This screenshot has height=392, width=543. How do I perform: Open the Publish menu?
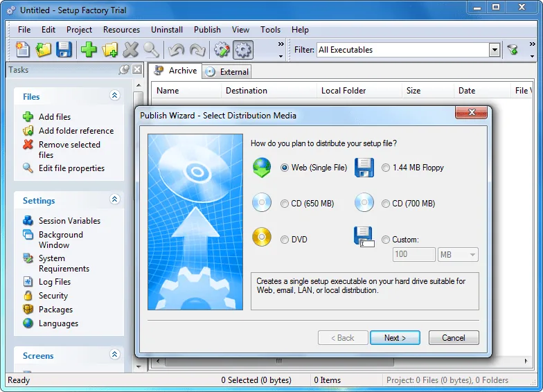point(207,30)
